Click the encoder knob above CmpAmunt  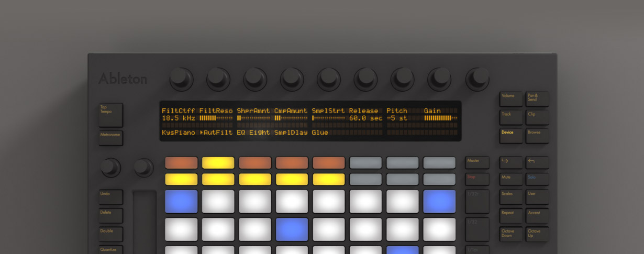click(x=292, y=79)
